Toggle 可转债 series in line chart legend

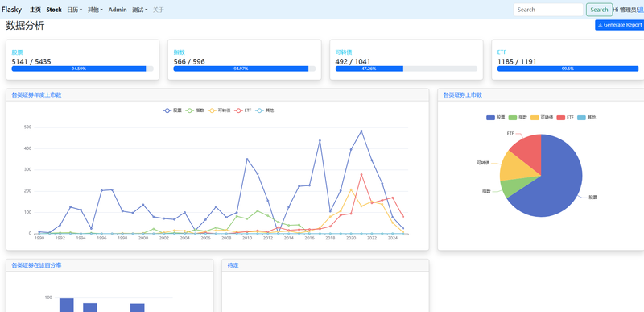point(219,110)
